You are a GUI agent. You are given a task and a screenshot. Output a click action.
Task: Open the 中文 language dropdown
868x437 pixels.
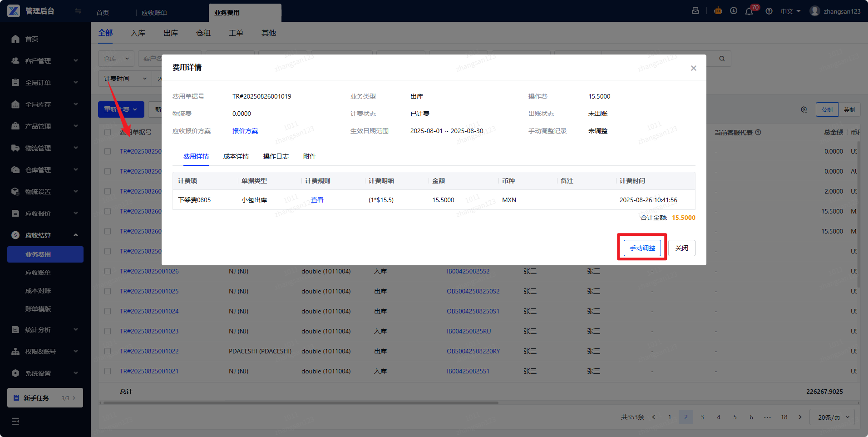(790, 11)
